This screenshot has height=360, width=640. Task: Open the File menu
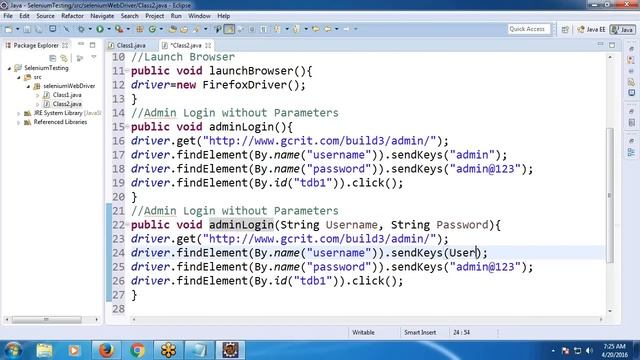point(8,16)
